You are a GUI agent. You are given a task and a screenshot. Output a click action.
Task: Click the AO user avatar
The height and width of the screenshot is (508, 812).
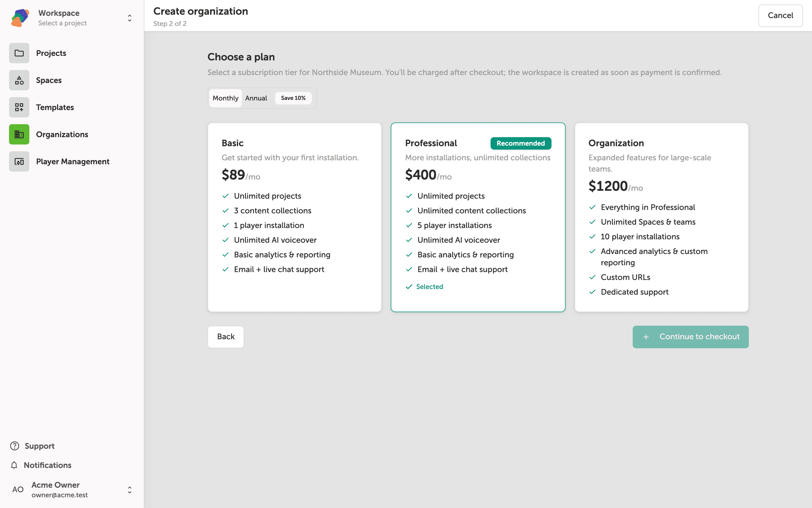click(18, 490)
